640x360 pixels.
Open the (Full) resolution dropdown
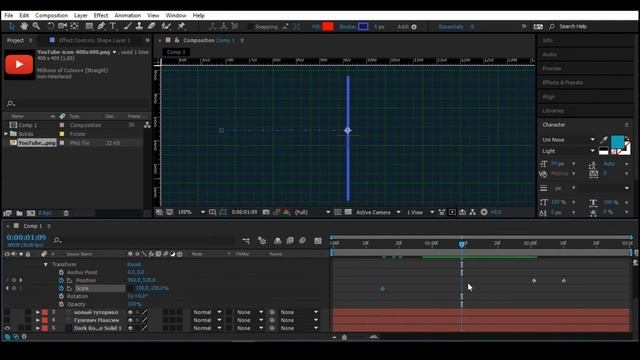[x=312, y=212]
